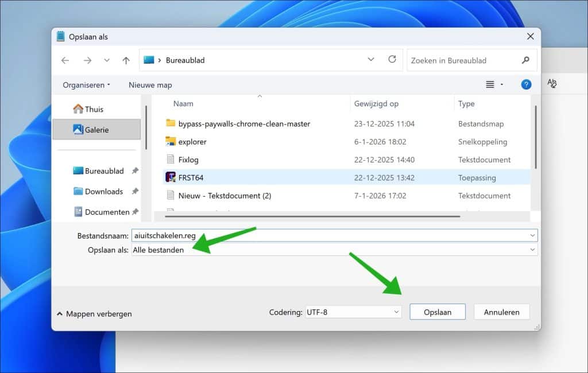Open the Help question mark icon
Screen dimensions: 588x373
click(x=526, y=84)
